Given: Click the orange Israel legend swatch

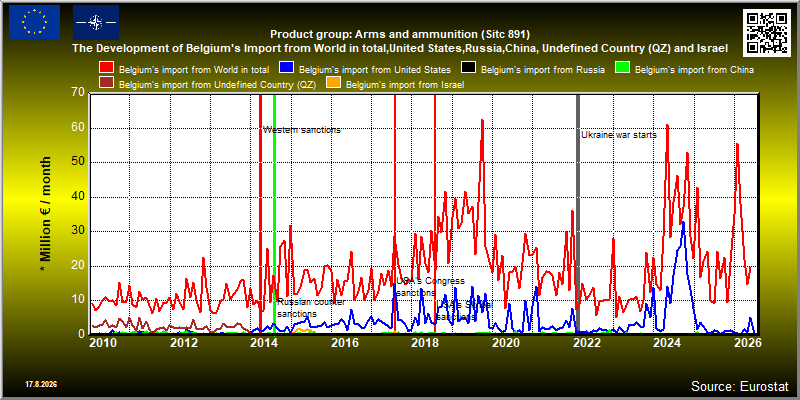Looking at the screenshot, I should (x=334, y=84).
